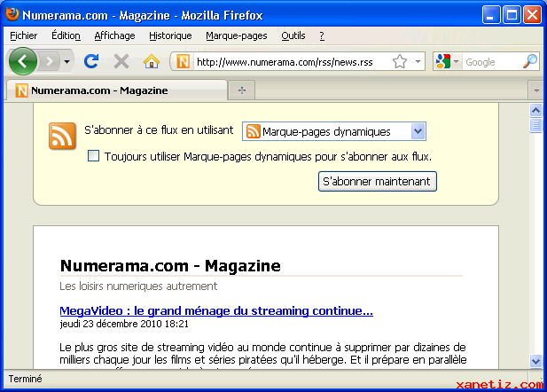Open the Marque-pages menu
Viewport: 547px width, 392px height.
[x=237, y=35]
